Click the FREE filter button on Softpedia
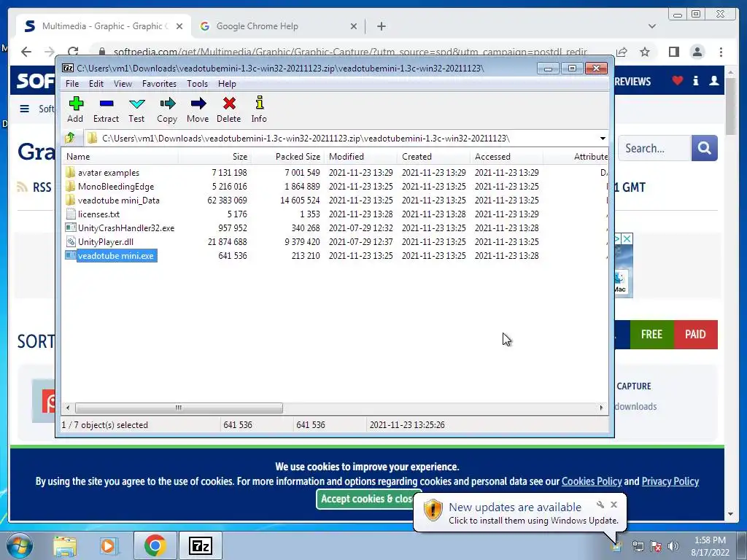 click(651, 334)
